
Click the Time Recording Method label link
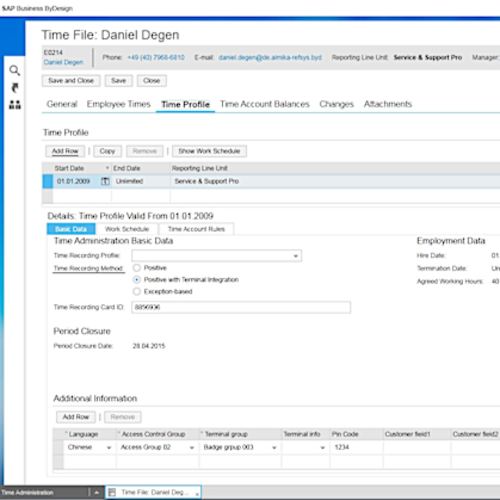pos(89,268)
